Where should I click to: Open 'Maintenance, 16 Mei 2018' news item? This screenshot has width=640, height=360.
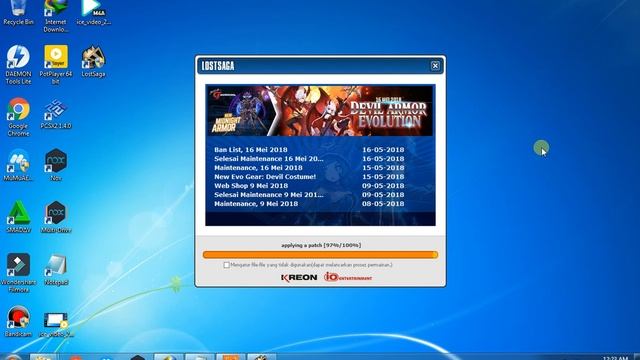tap(258, 168)
